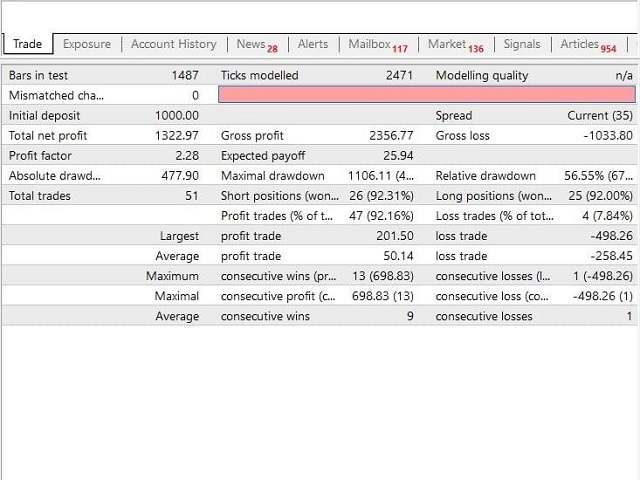
Task: Select average profit trade value 50.14
Action: pos(398,256)
